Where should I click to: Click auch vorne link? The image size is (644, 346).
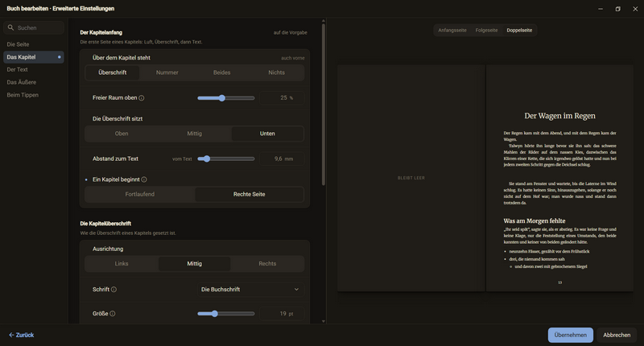(x=293, y=58)
